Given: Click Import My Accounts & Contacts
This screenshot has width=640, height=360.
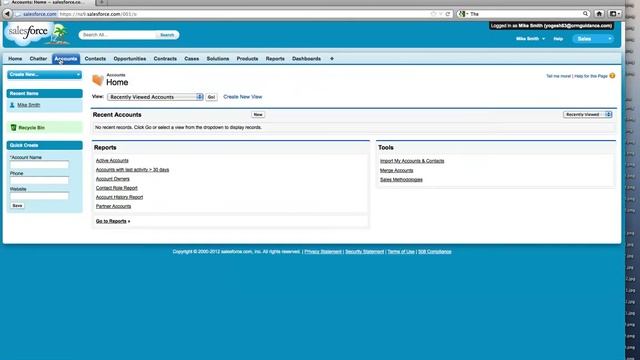Looking at the screenshot, I should [412, 161].
